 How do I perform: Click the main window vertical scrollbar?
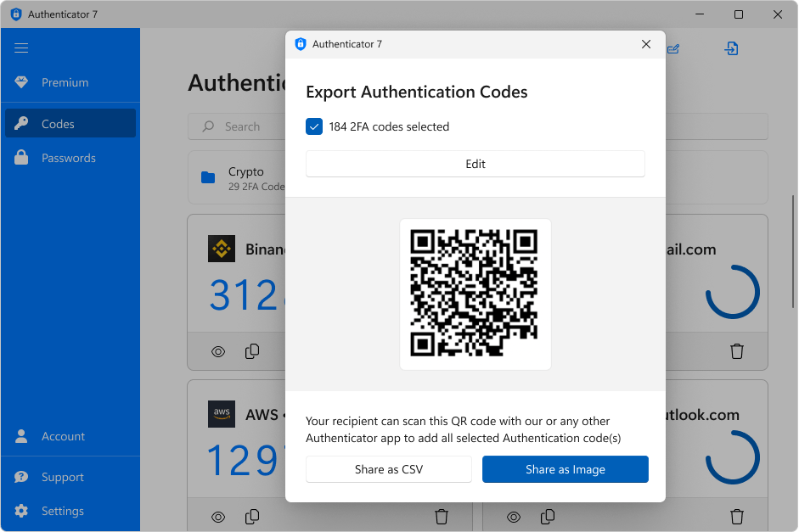pyautogui.click(x=793, y=251)
